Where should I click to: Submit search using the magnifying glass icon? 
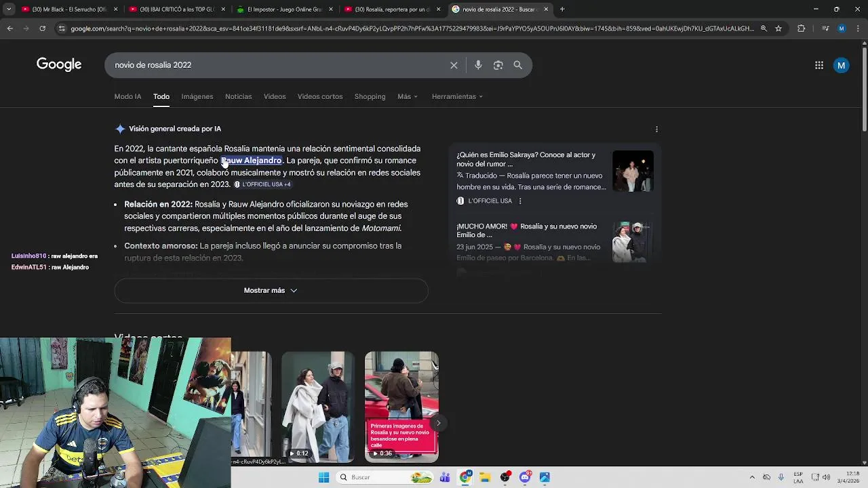pyautogui.click(x=518, y=65)
